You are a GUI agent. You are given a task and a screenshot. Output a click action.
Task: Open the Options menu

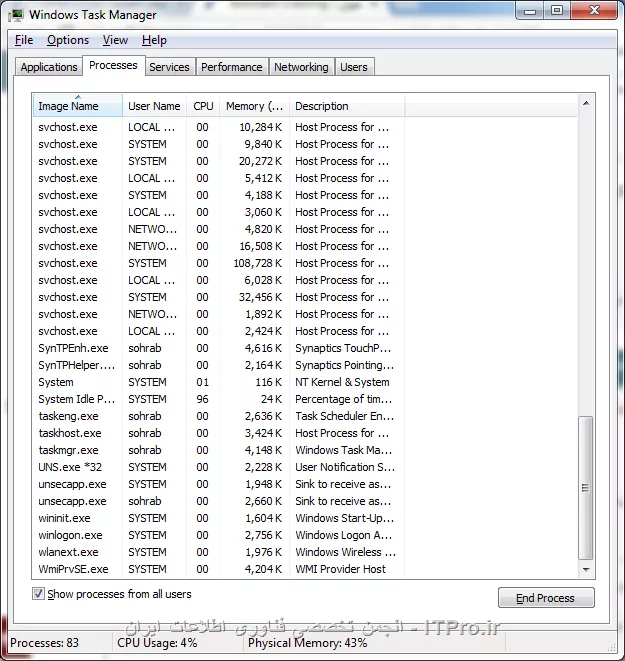[68, 40]
